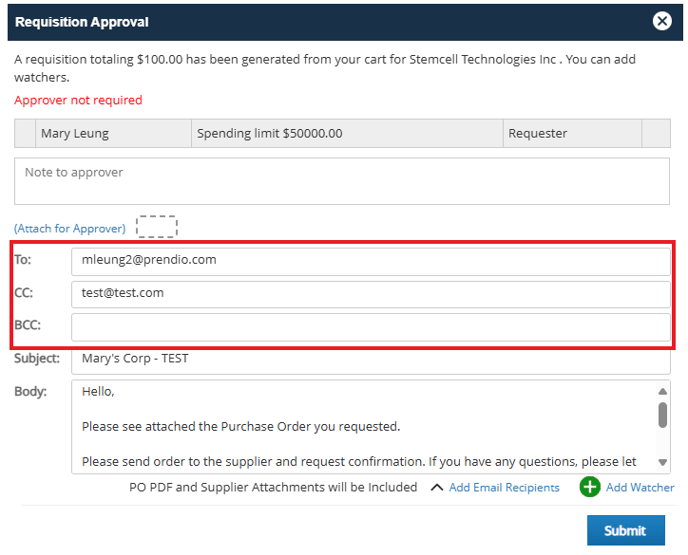Click the Spending limit $50000.00 cell
688x555 pixels.
point(347,133)
